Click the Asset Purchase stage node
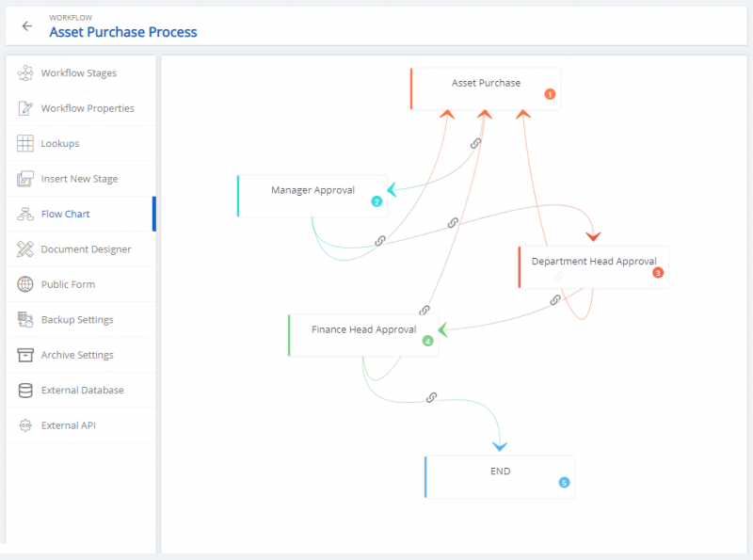Viewport: 753px width, 560px height. [x=486, y=83]
